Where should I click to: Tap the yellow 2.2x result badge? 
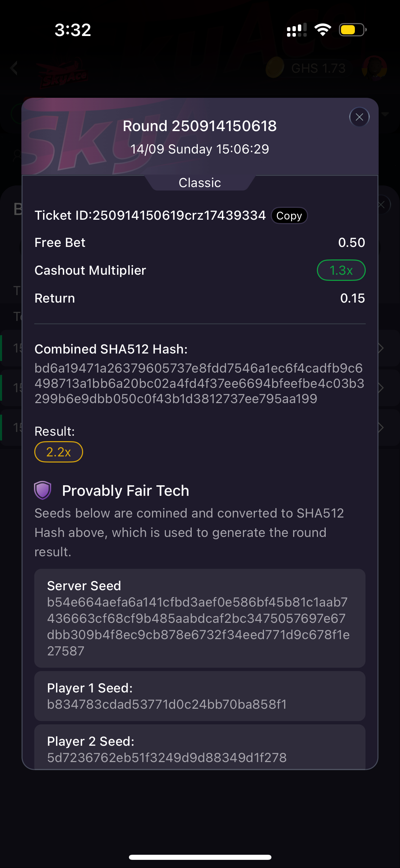[x=59, y=452]
